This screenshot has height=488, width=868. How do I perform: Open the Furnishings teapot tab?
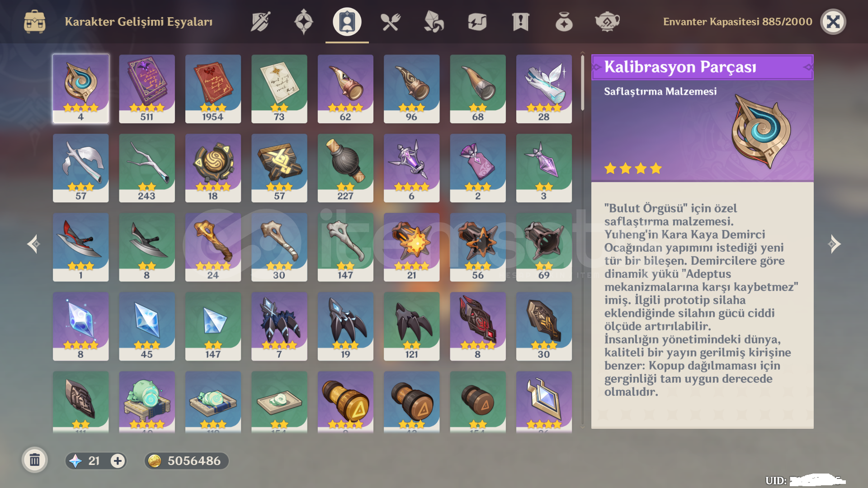click(x=607, y=22)
